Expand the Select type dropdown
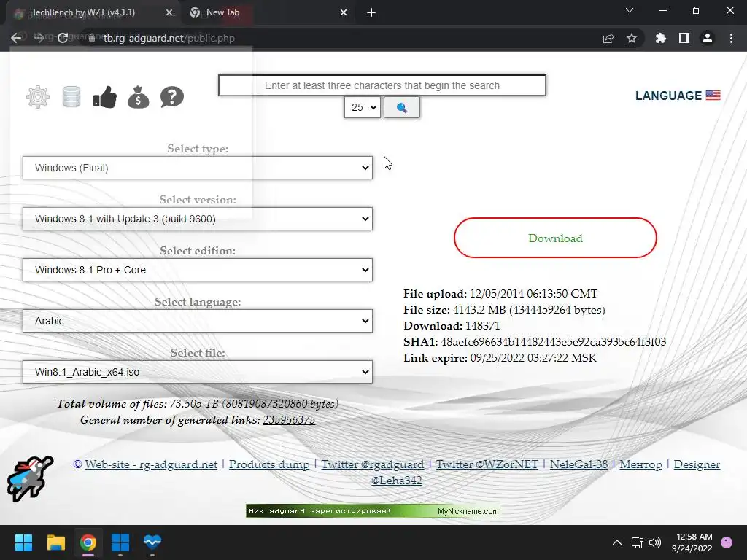 tap(198, 168)
